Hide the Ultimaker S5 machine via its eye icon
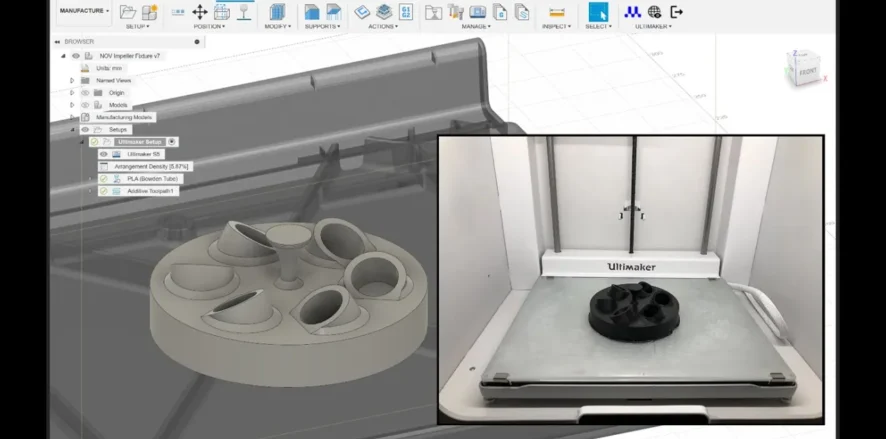This screenshot has height=439, width=886. click(104, 154)
